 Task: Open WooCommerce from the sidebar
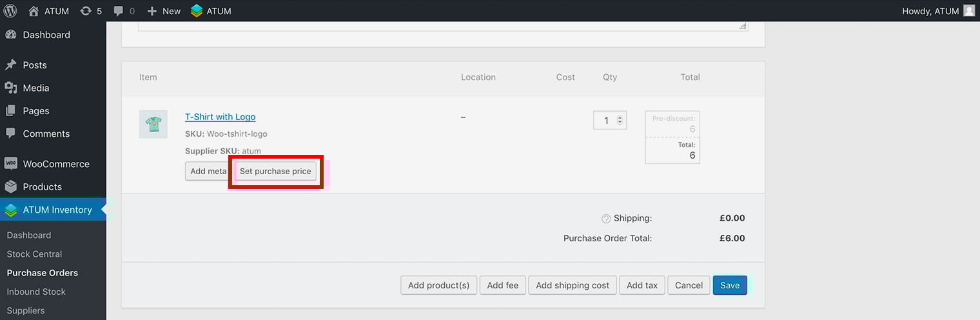click(x=56, y=164)
